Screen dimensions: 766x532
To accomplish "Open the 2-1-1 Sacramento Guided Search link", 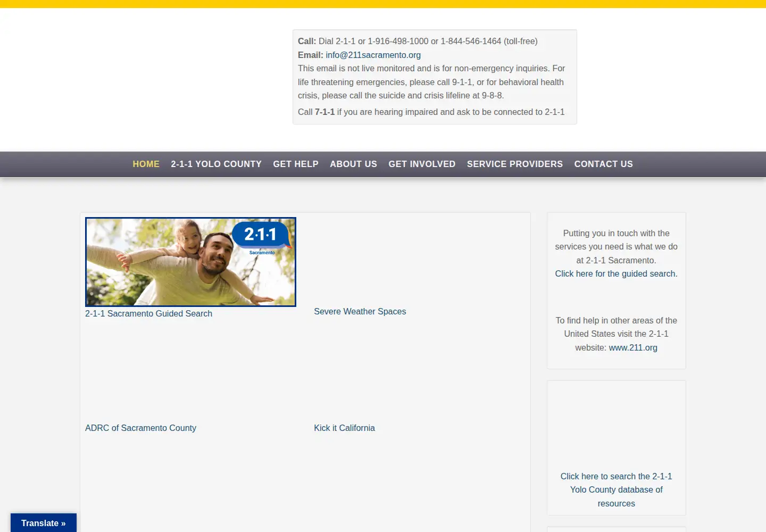I will point(148,314).
